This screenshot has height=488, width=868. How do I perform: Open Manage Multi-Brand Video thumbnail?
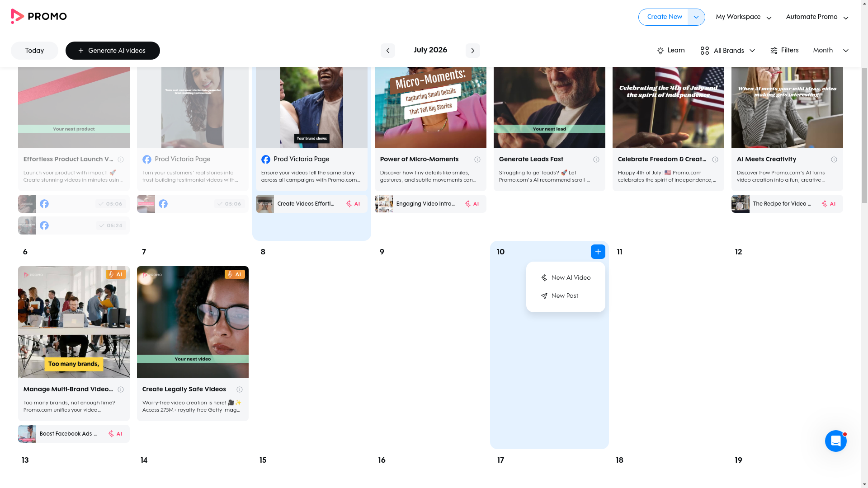(x=74, y=322)
